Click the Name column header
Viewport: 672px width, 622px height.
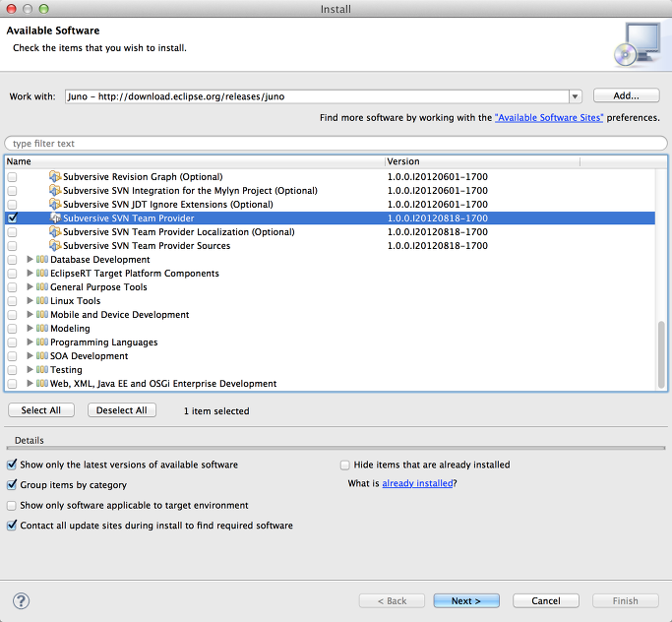(195, 161)
